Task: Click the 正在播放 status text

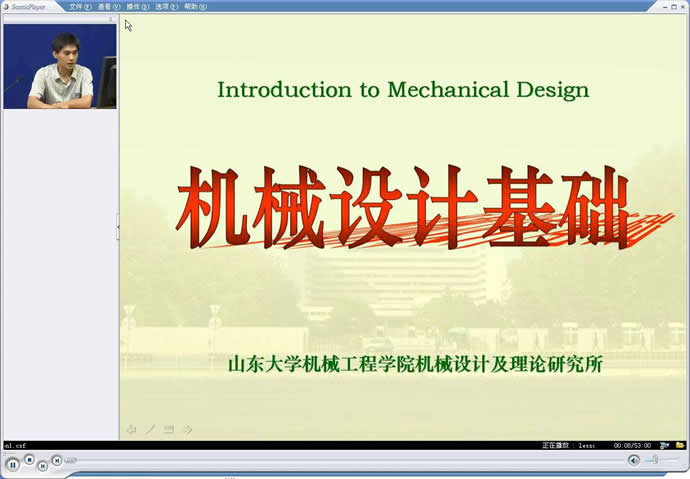Action: [x=555, y=446]
